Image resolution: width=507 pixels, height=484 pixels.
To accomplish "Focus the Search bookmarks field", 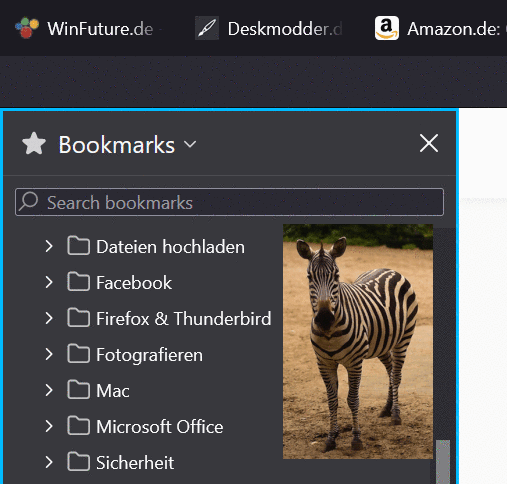I will pos(229,202).
